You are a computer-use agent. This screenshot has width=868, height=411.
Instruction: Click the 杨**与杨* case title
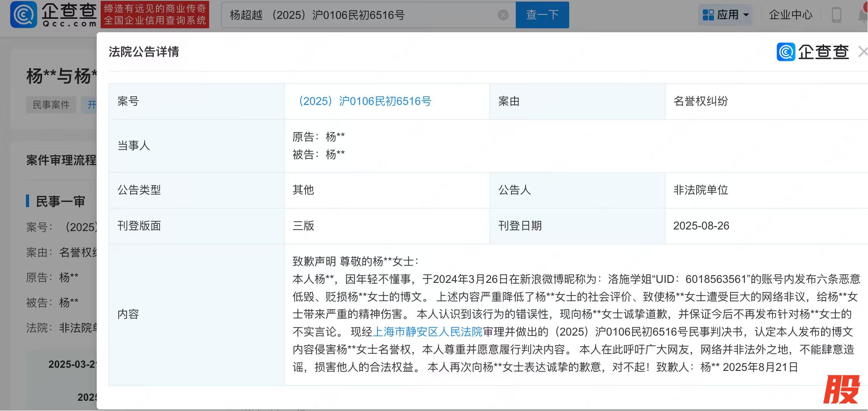(x=61, y=76)
